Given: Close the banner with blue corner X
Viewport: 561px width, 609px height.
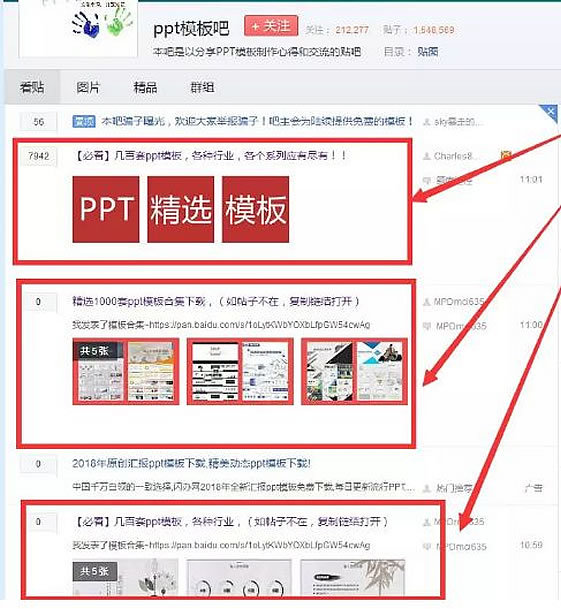Looking at the screenshot, I should (550, 111).
